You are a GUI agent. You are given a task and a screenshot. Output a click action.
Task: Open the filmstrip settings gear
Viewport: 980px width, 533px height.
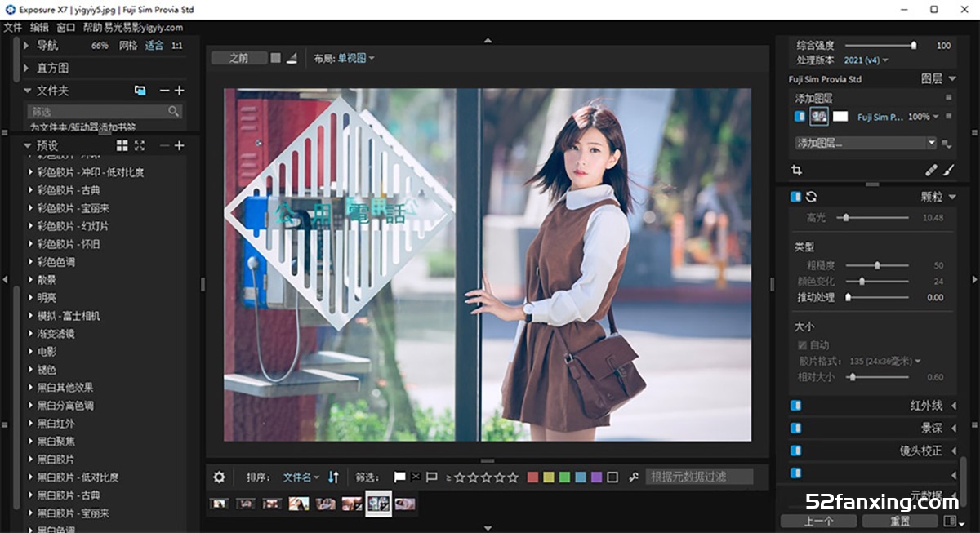tap(219, 477)
